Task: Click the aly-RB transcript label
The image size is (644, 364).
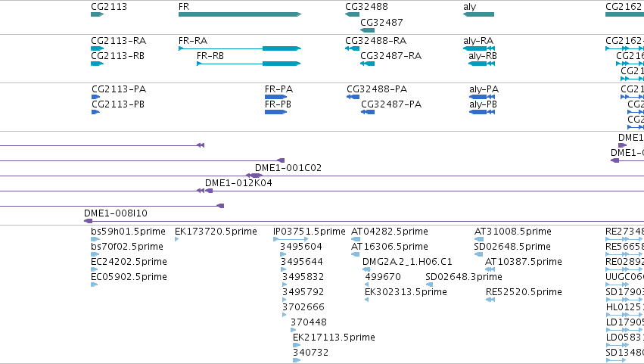Action: pos(483,56)
